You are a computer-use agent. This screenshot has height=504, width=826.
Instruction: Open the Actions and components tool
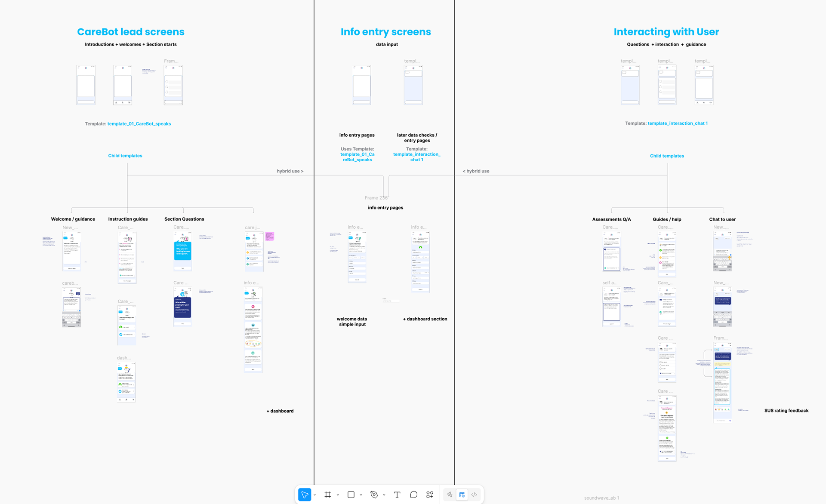[430, 495]
